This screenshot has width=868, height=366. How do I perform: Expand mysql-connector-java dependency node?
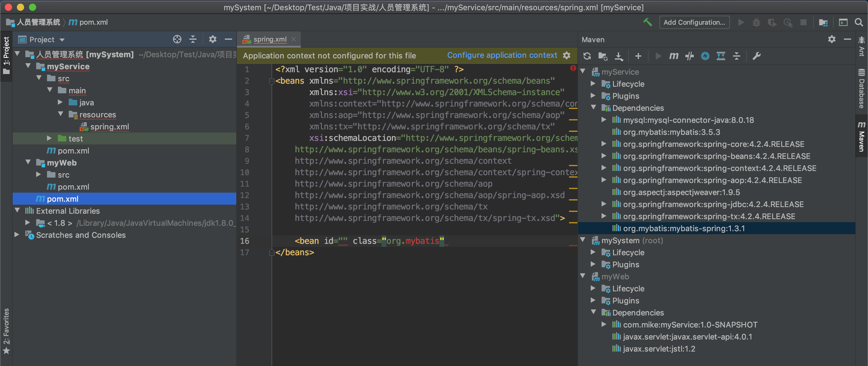coord(604,120)
